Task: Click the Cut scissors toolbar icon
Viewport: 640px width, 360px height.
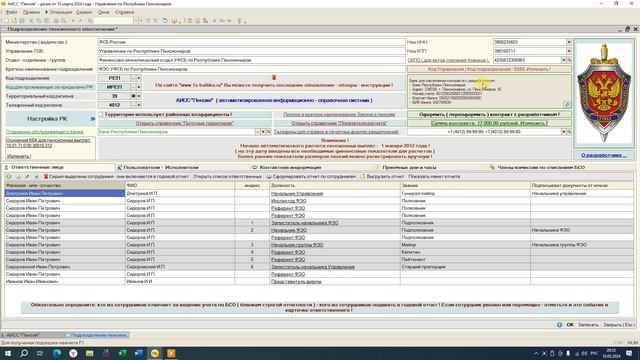Action: point(31,20)
